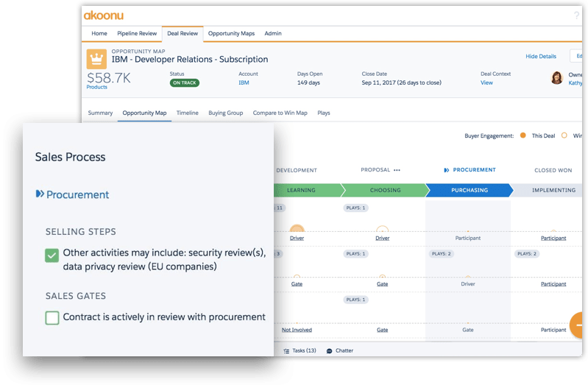
Task: Click the Chatter speech bubble icon
Action: [329, 351]
